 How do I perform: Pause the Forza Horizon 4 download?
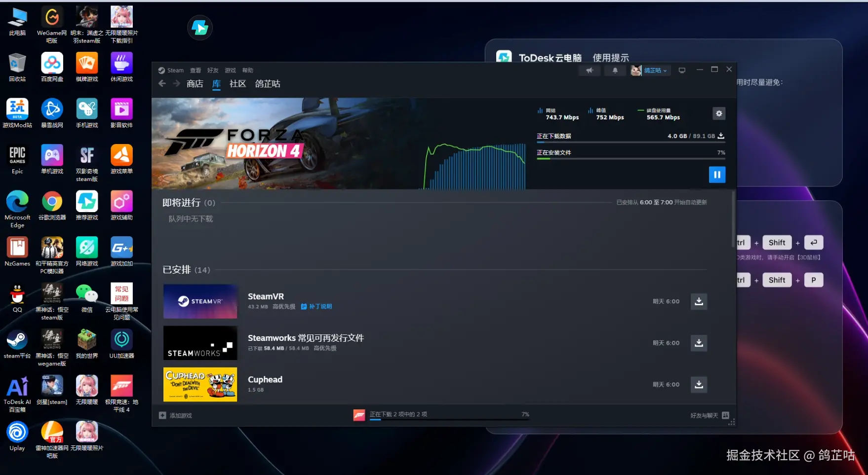pos(717,175)
